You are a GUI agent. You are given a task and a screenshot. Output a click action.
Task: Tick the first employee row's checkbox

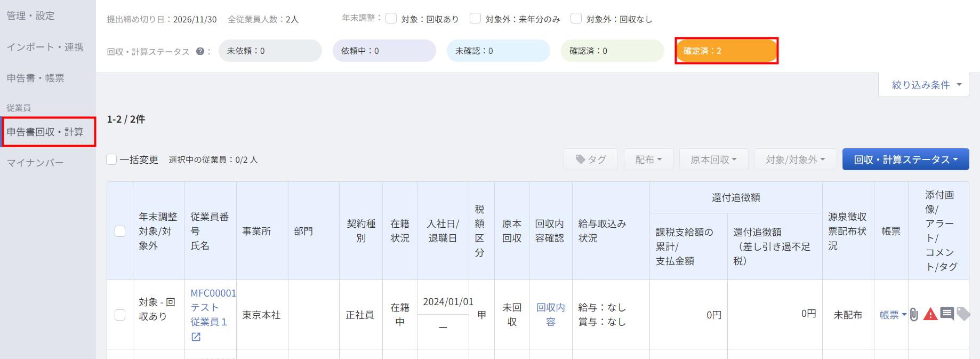[x=120, y=315]
